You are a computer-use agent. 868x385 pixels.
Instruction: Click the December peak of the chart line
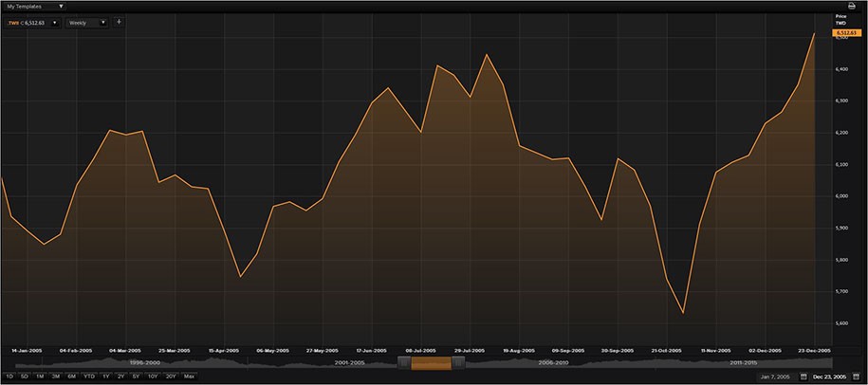815,33
